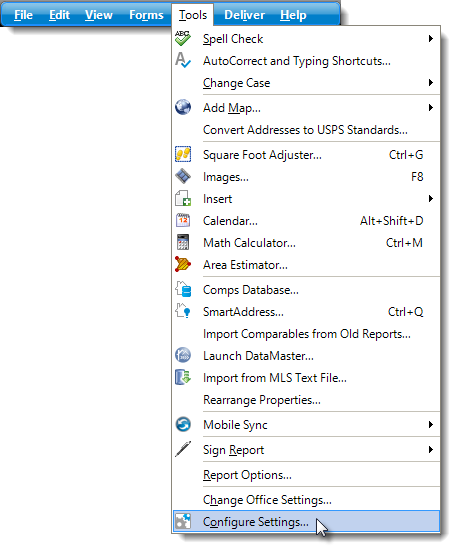Click the Square Foot Adjuster label
This screenshot has width=450, height=546.
[262, 155]
